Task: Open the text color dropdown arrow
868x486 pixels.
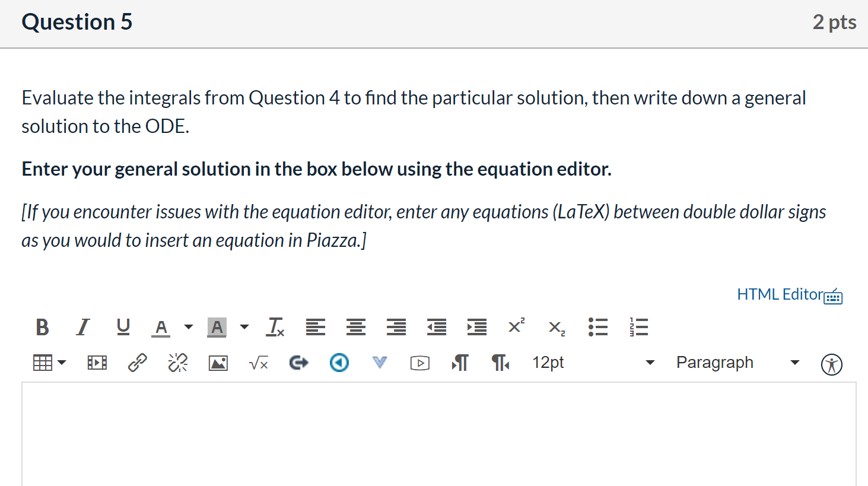Action: coord(189,327)
